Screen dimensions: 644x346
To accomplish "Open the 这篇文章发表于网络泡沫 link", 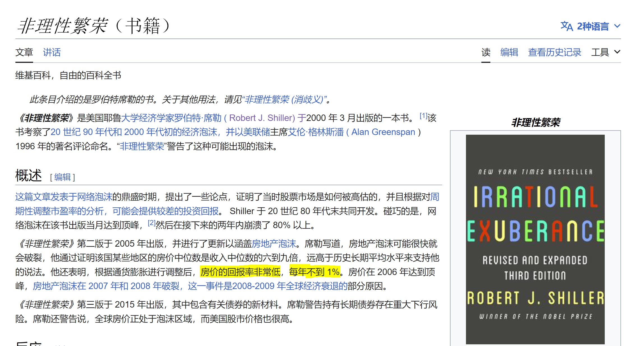I will [64, 197].
